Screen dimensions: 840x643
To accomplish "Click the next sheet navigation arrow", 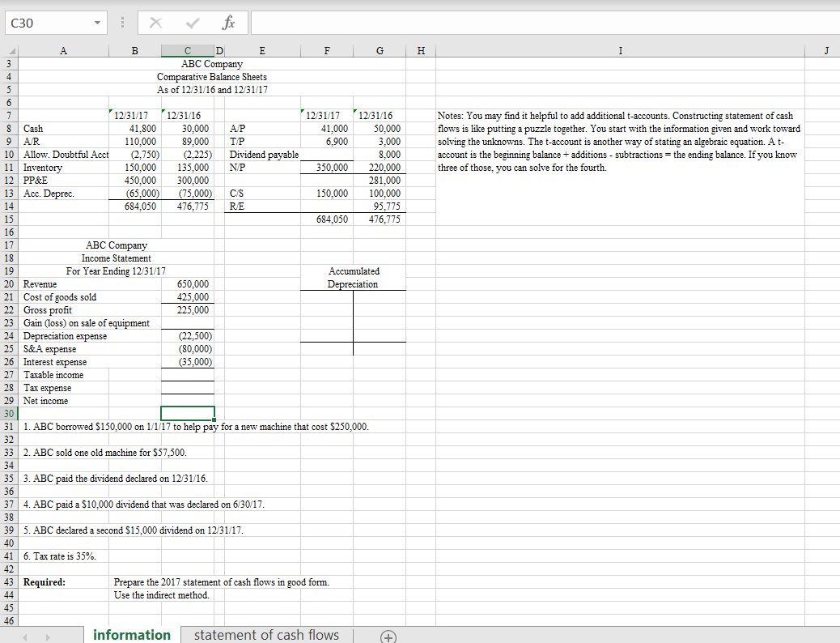I will [x=48, y=637].
